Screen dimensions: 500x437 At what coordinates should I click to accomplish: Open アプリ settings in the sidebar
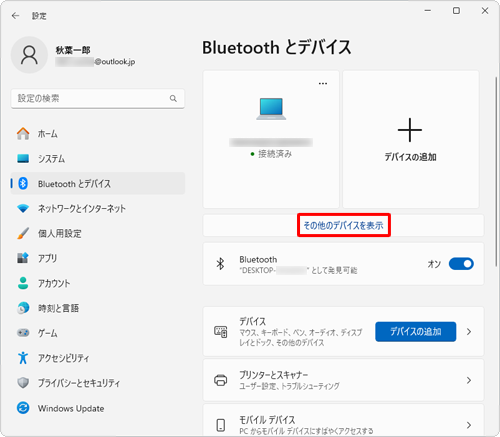click(98, 258)
